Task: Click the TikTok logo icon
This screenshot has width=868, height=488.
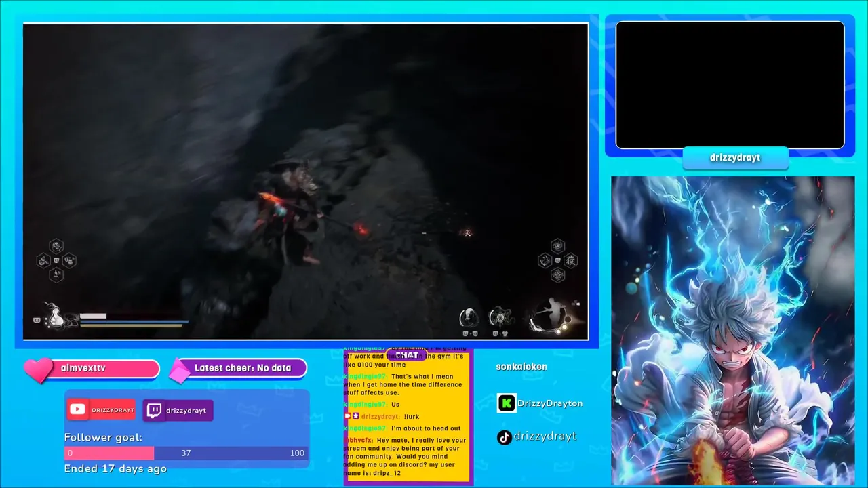Action: click(505, 437)
